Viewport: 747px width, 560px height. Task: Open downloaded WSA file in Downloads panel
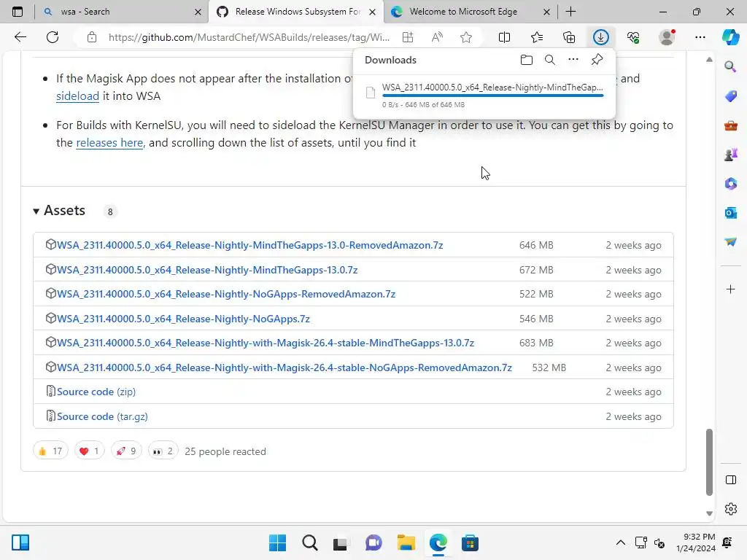492,87
